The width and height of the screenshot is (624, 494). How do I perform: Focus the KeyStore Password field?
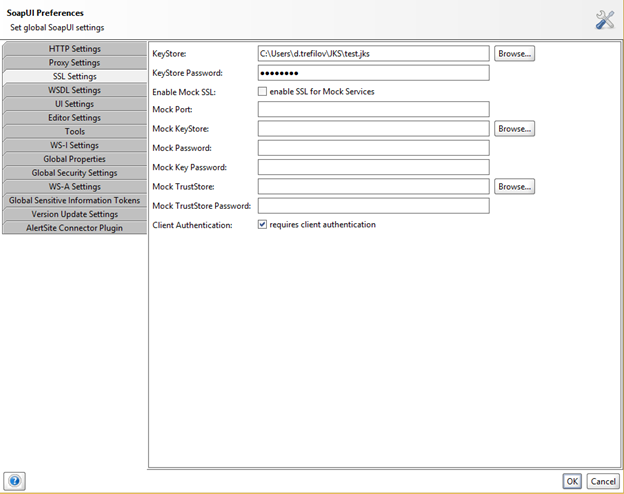tap(374, 73)
